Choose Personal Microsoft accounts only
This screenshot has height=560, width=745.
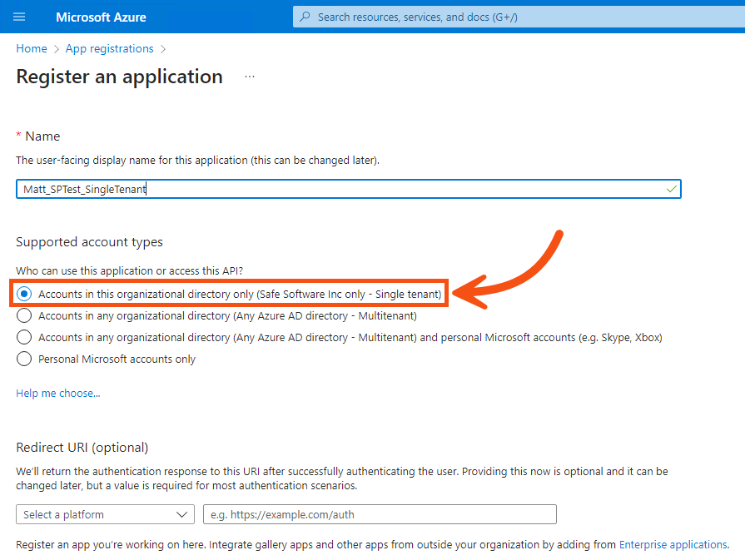[x=26, y=359]
